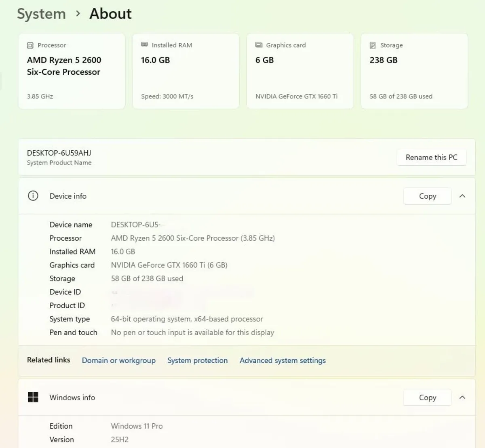The height and width of the screenshot is (448, 485).
Task: Click DESKTOP-6U59AHJ PC name text
Action: [x=59, y=153]
